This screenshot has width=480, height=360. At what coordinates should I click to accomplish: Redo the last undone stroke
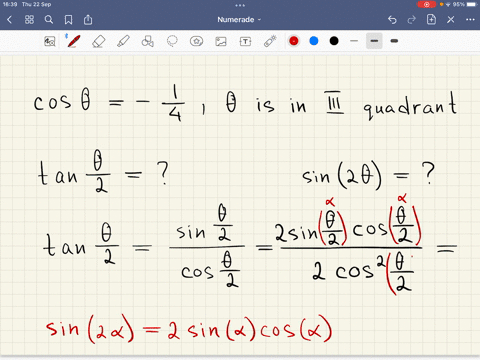(x=412, y=20)
